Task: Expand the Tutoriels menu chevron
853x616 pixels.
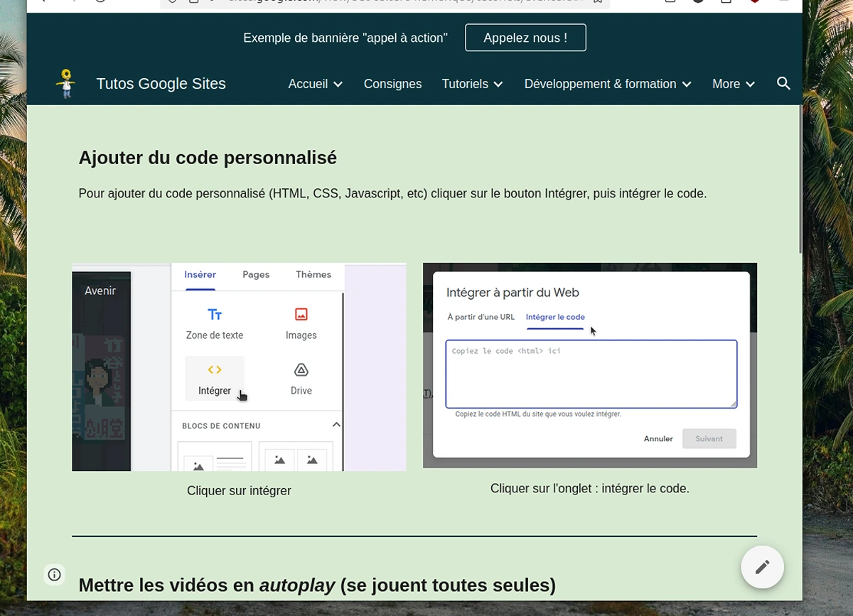Action: click(x=498, y=85)
